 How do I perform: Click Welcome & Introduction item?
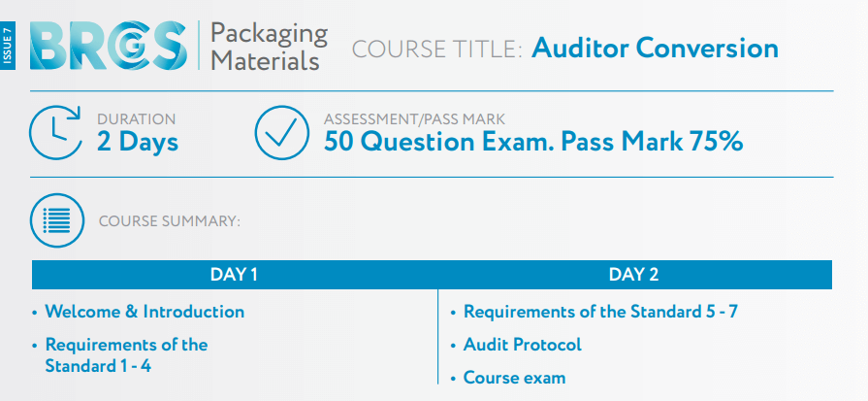click(x=145, y=312)
